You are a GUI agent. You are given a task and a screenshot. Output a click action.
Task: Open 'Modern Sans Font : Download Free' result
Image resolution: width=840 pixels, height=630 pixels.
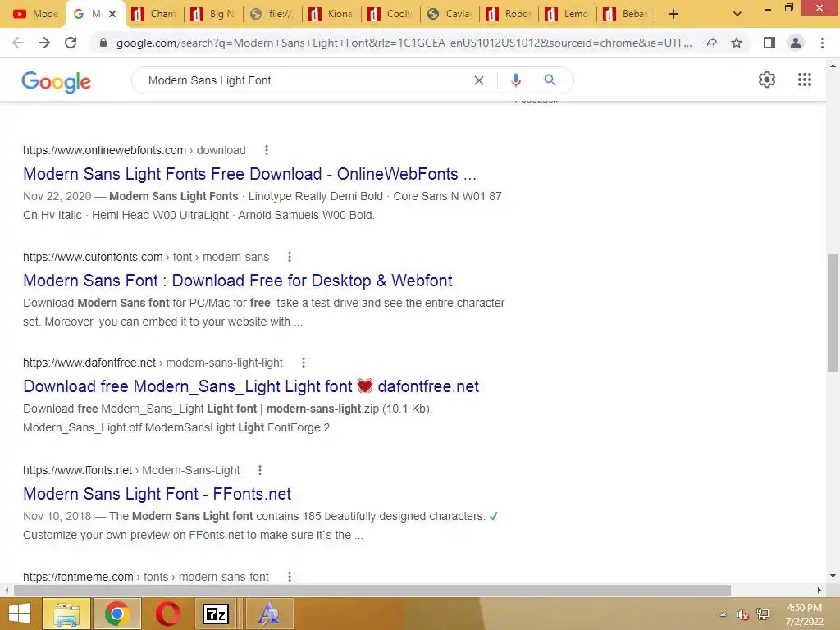point(238,281)
